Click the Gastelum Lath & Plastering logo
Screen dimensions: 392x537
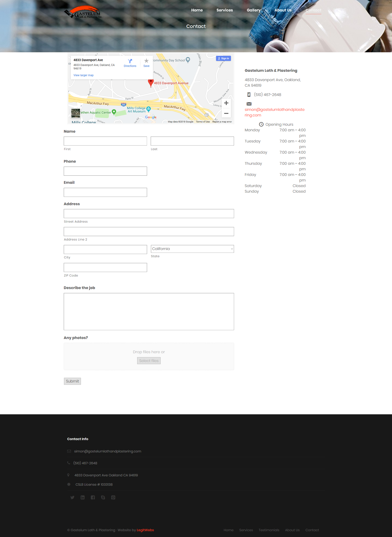(83, 12)
